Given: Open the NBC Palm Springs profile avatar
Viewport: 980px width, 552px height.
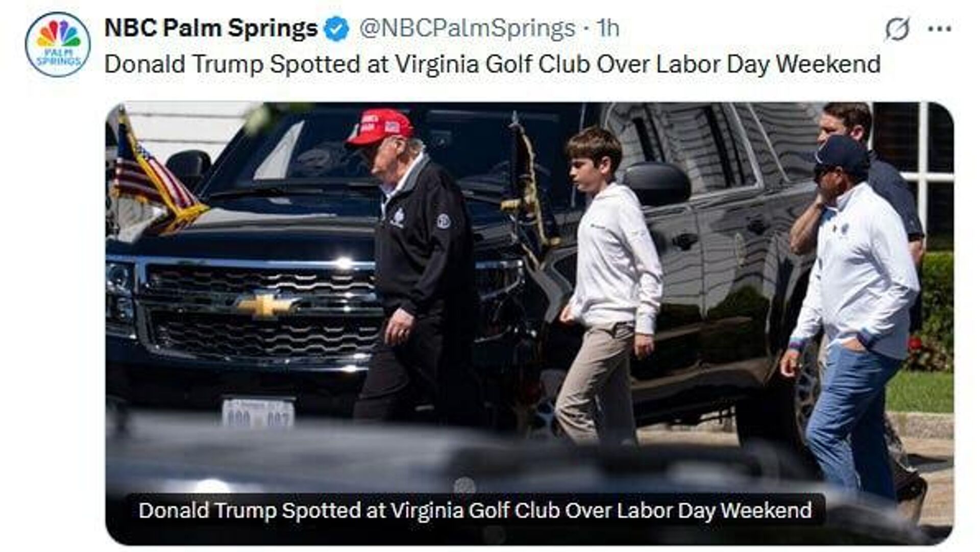Looking at the screenshot, I should [x=58, y=45].
